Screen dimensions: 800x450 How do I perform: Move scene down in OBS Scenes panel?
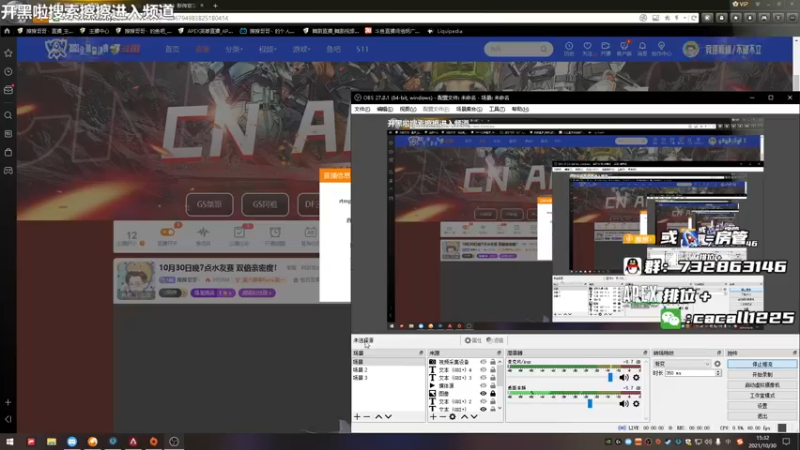click(x=388, y=417)
